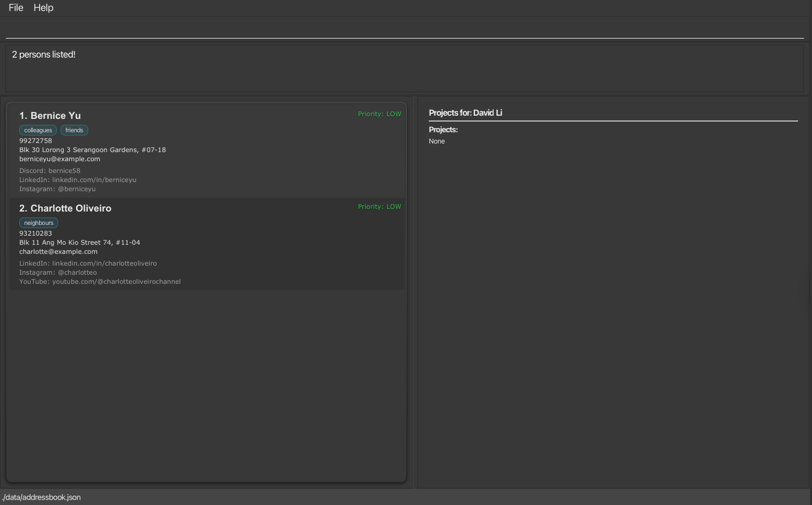This screenshot has height=505, width=812.
Task: Click the scrollbar on the right edge
Action: coord(809,295)
